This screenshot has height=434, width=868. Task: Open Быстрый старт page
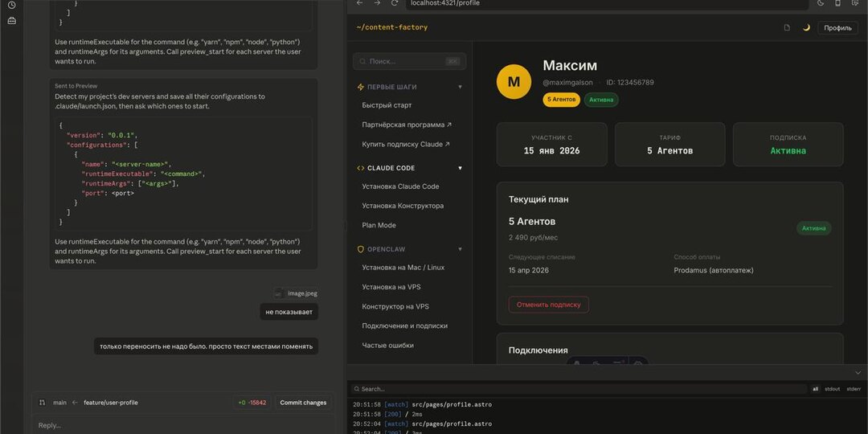[x=387, y=105]
